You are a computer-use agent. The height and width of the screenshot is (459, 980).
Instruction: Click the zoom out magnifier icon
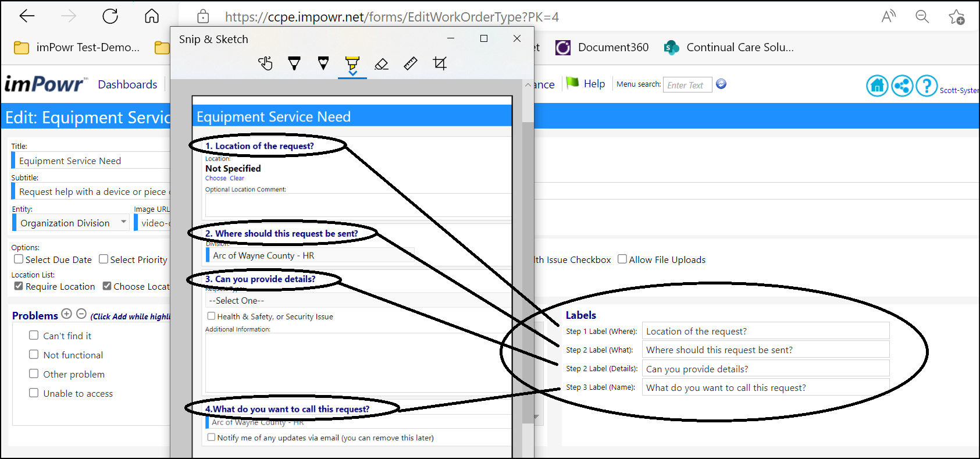[x=922, y=16]
